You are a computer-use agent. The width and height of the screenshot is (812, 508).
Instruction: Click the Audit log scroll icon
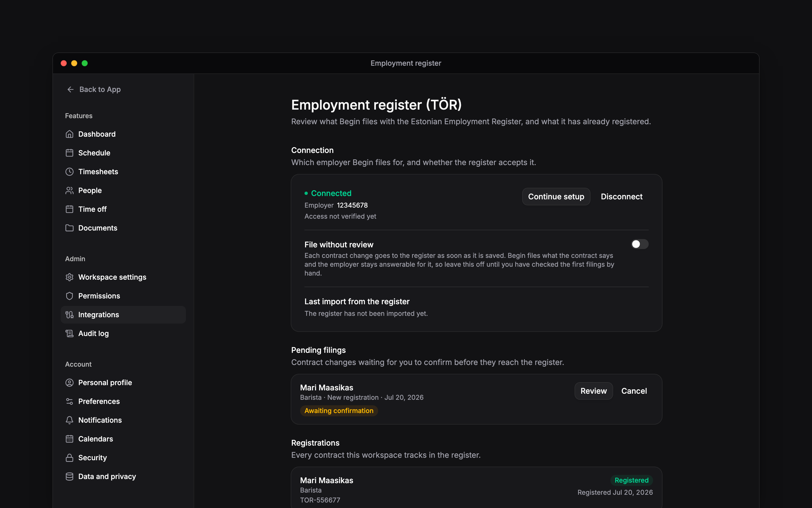pos(70,334)
